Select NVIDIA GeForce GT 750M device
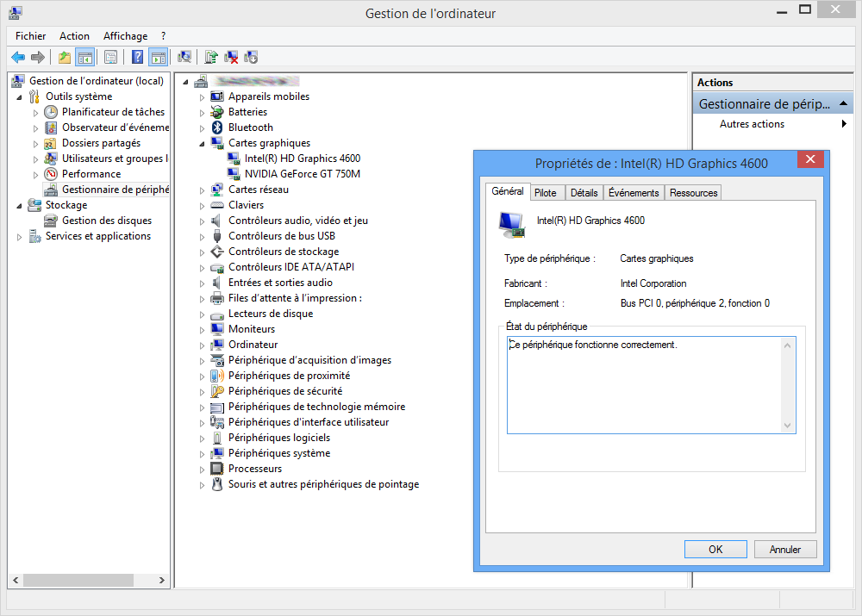862x616 pixels. click(302, 174)
